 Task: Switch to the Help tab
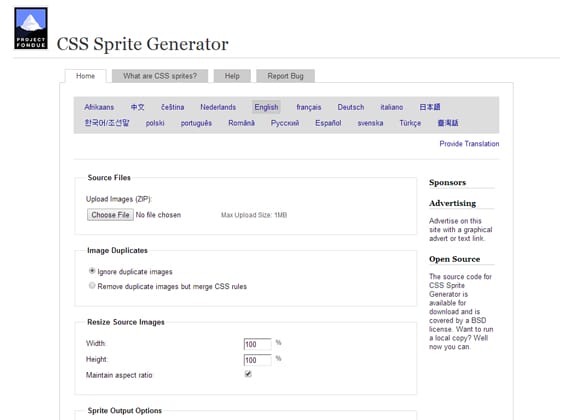[x=232, y=76]
